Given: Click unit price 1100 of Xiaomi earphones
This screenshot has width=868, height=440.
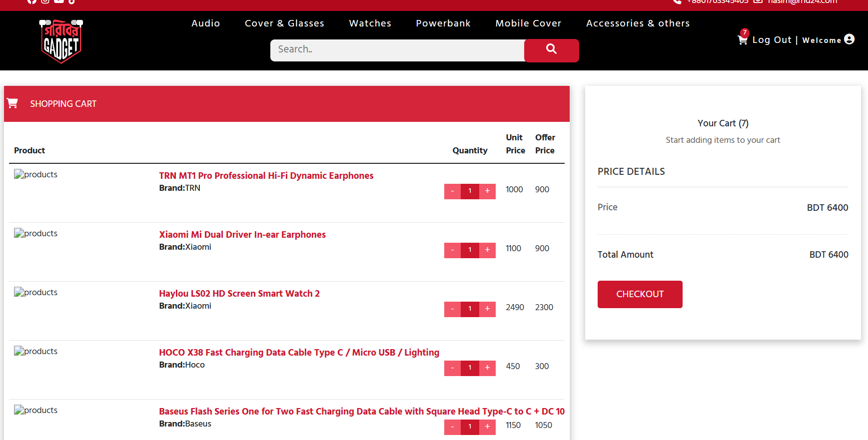Looking at the screenshot, I should click(x=513, y=249).
